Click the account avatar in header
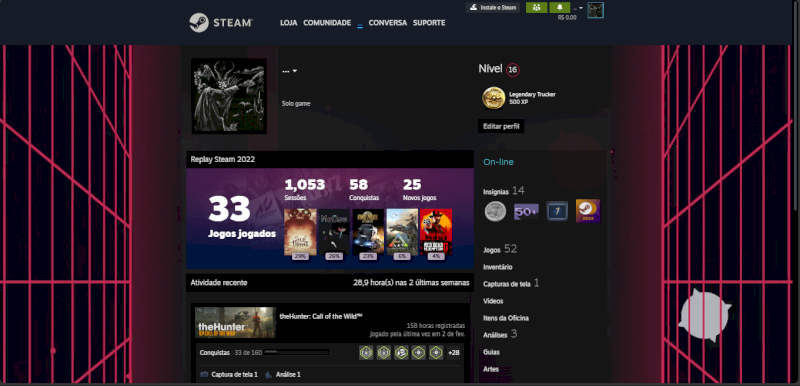 (595, 10)
